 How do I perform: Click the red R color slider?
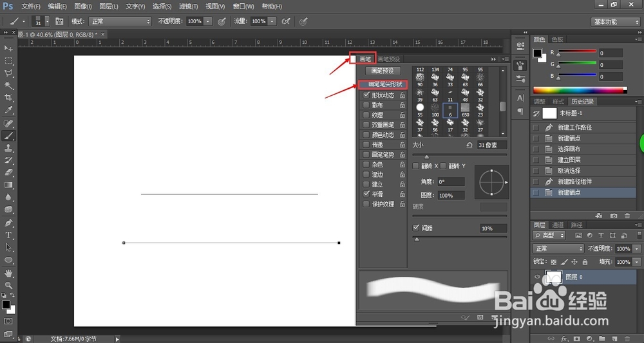[x=576, y=51]
